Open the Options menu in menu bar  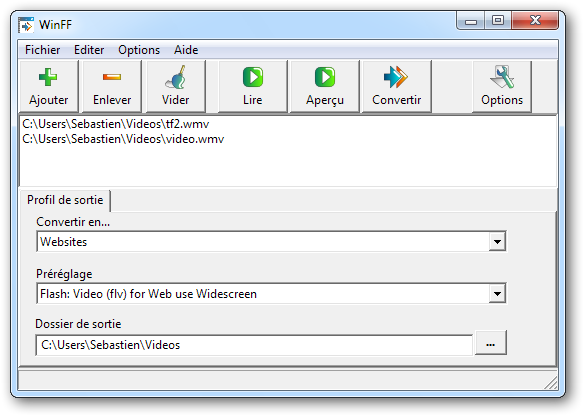(139, 50)
